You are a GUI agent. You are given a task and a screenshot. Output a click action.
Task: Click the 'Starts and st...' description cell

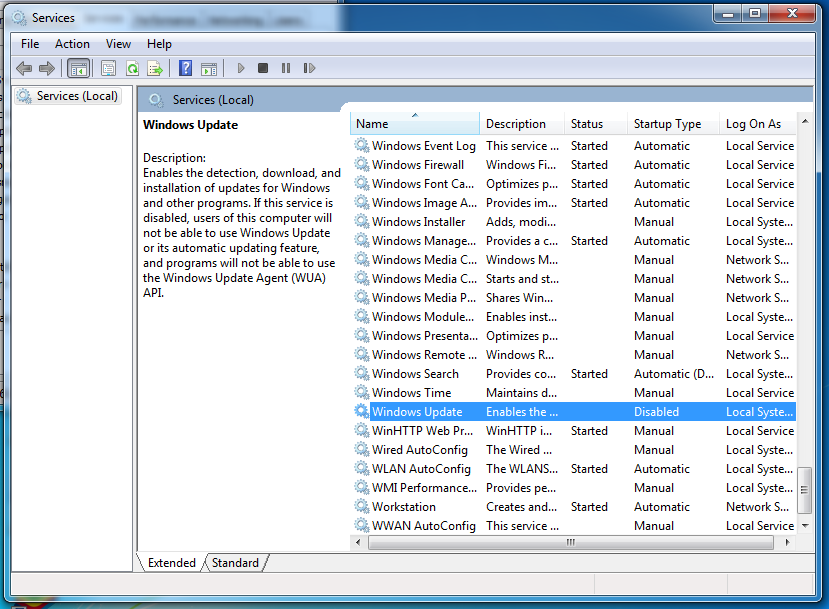click(522, 279)
